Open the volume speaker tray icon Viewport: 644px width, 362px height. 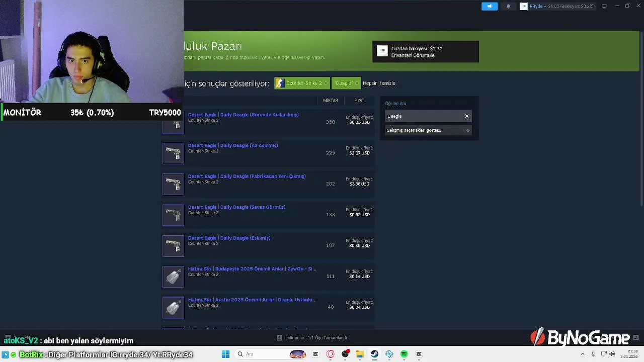click(x=613, y=354)
